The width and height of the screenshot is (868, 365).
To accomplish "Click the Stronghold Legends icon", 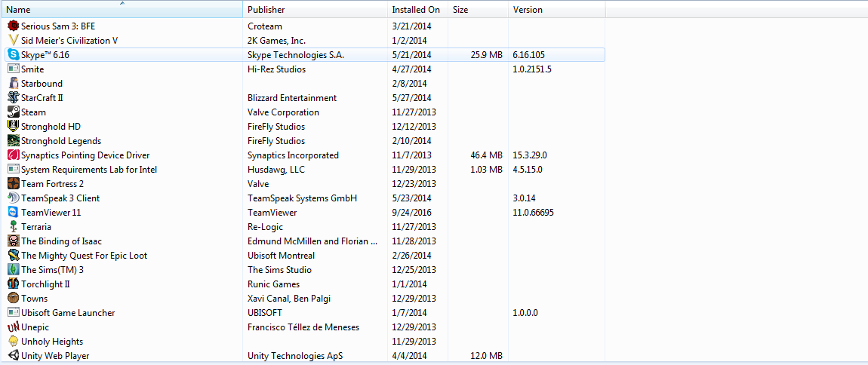I will pyautogui.click(x=14, y=141).
